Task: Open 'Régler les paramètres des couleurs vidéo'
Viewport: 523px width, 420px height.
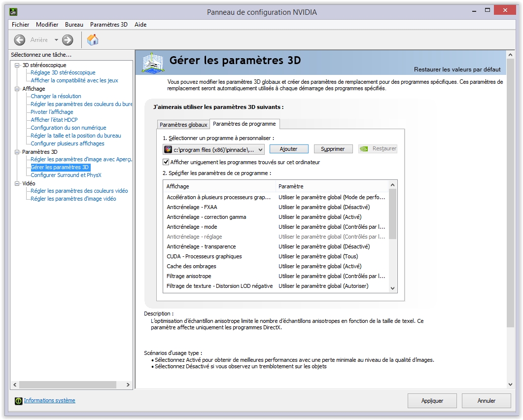Action: pyautogui.click(x=79, y=191)
